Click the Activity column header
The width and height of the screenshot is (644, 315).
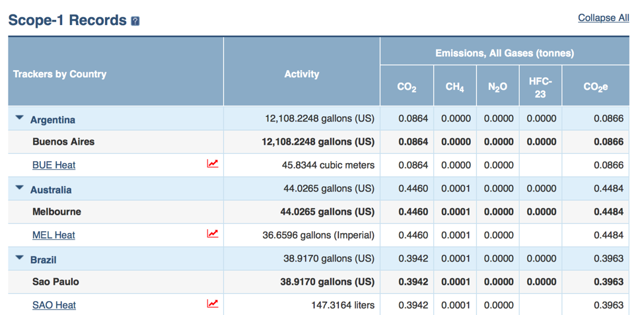(301, 75)
